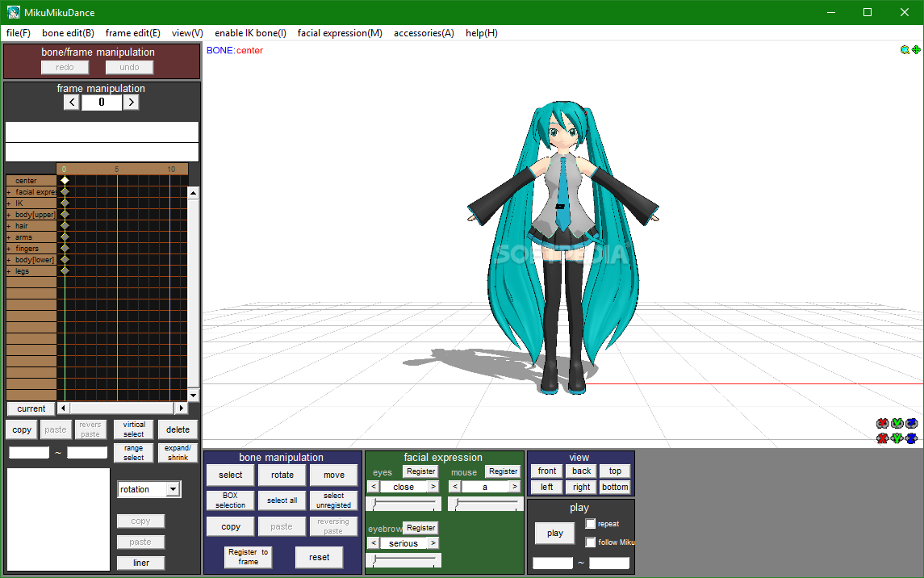Image resolution: width=924 pixels, height=578 pixels.
Task: Click the timeline scroll-up arrow
Action: click(194, 193)
